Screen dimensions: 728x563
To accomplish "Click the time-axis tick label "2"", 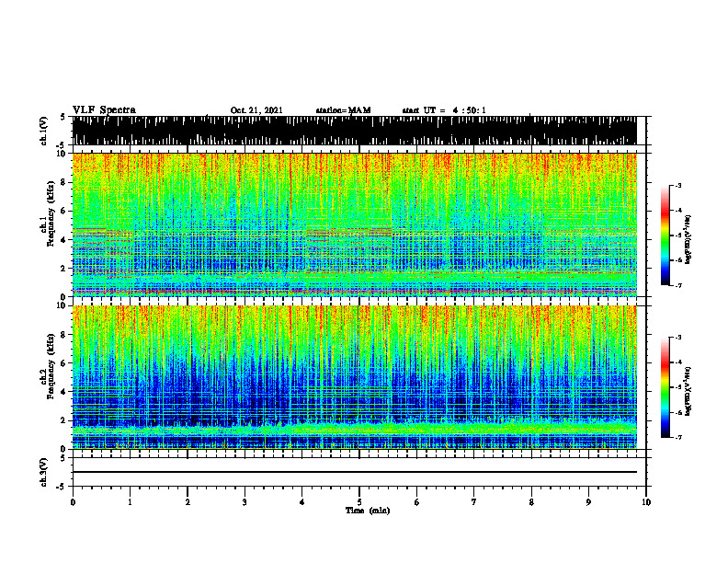I will pos(188,502).
